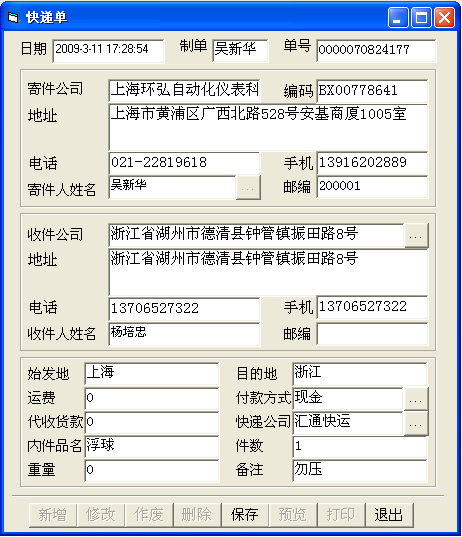
Task: Focus the recipient 手机 field
Action: click(x=372, y=308)
